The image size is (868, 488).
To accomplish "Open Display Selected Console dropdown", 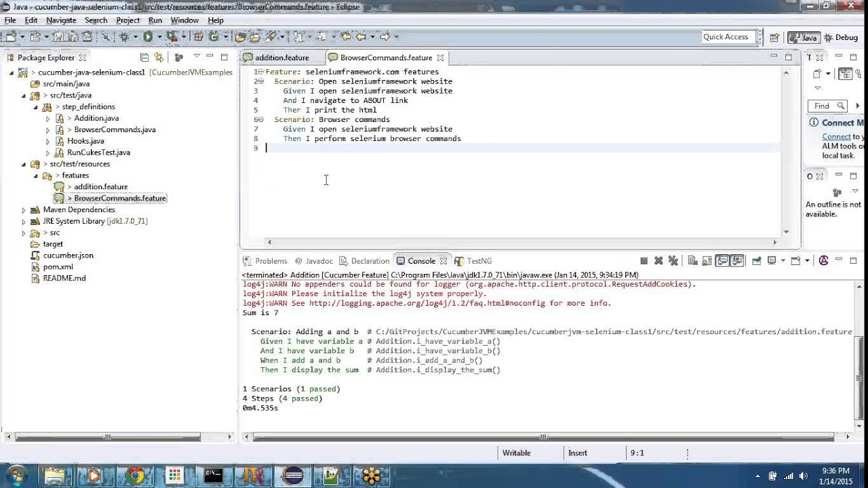I will [x=783, y=260].
